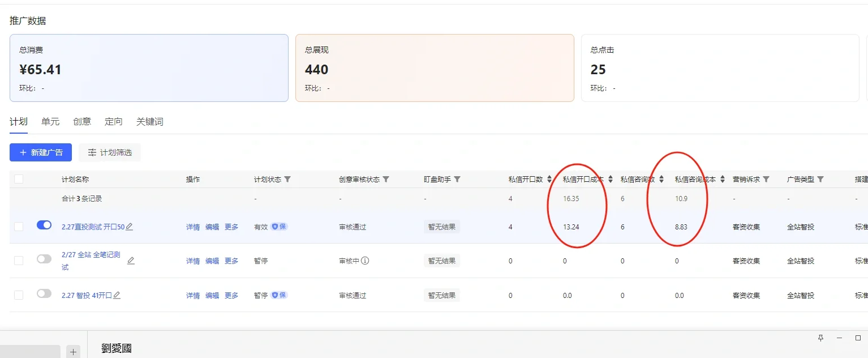868x358 pixels.
Task: Click the 盯盘助手 filter funnel icon
Action: 457,180
